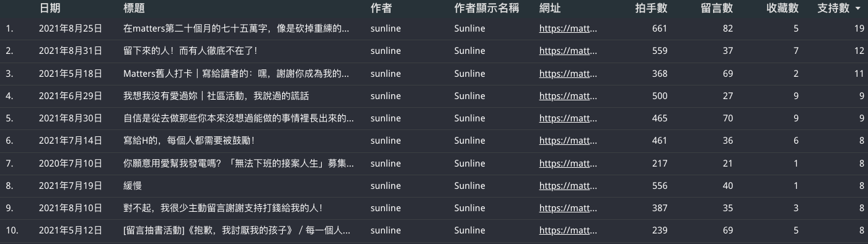Sort by the 支持數 descending arrow
The height and width of the screenshot is (244, 868).
(860, 9)
